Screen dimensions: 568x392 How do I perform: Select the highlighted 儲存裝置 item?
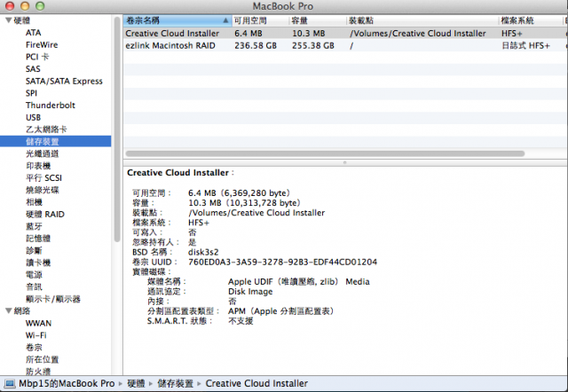(55, 141)
